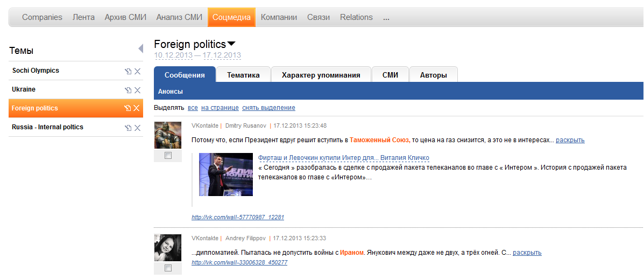This screenshot has height=279, width=644.
Task: Click highlighted keyword Таможенный Союз
Action: point(380,140)
